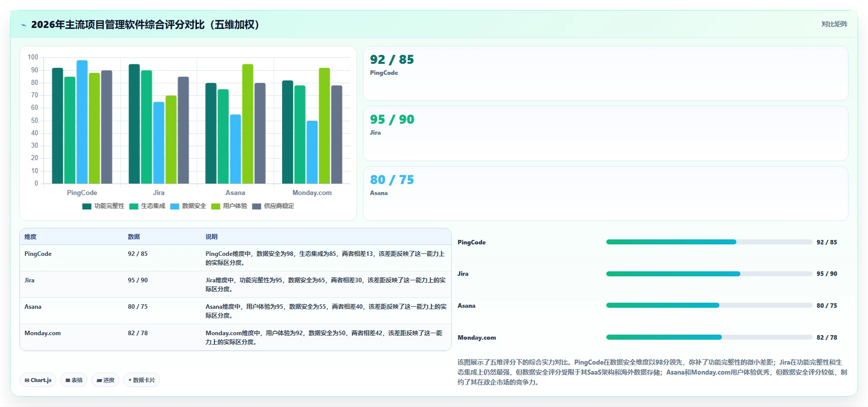868x407 pixels.
Task: Click the Jira progress bar
Action: pos(709,274)
